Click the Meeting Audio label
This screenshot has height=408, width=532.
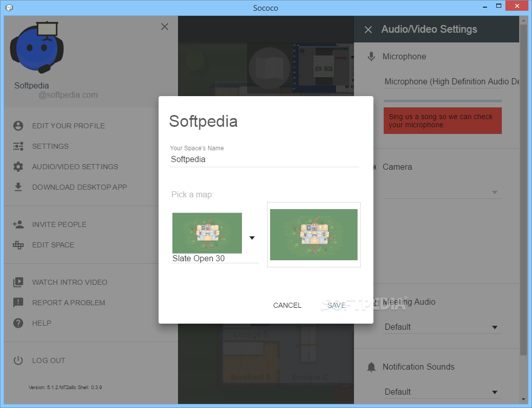click(409, 302)
